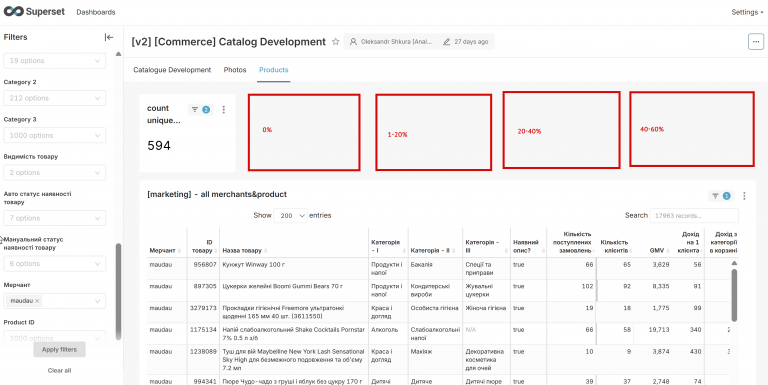Remove the maudau tag from Мерчант filter
Image resolution: width=768 pixels, height=385 pixels.
pos(37,301)
